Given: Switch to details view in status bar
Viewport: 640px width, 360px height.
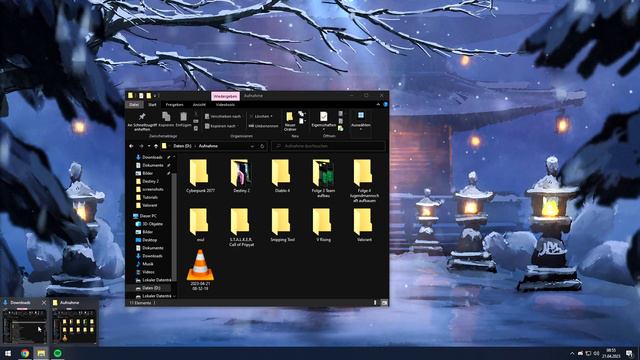Looking at the screenshot, I should (x=375, y=303).
